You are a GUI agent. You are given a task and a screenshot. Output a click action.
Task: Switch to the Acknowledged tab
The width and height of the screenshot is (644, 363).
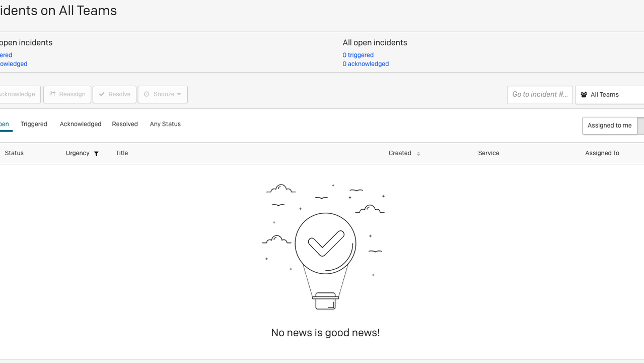point(81,124)
